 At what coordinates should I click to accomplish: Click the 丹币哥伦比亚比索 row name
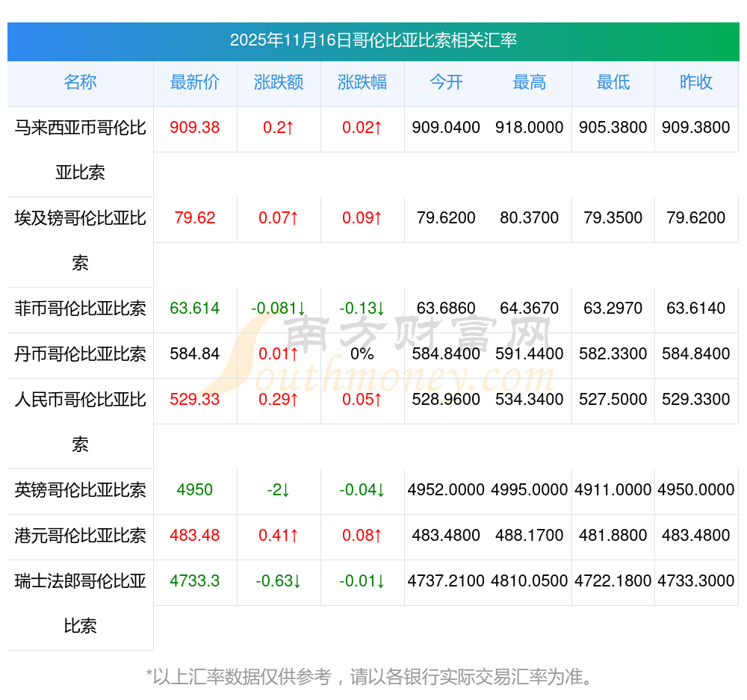click(x=80, y=354)
